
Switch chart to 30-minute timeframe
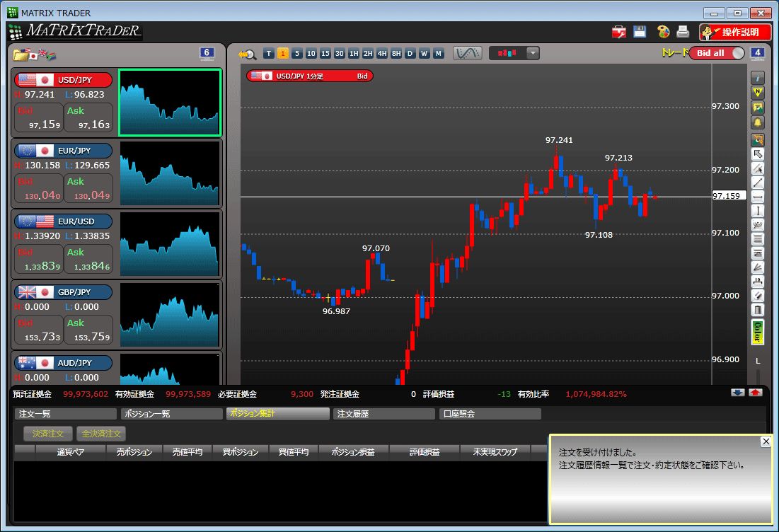tap(340, 54)
